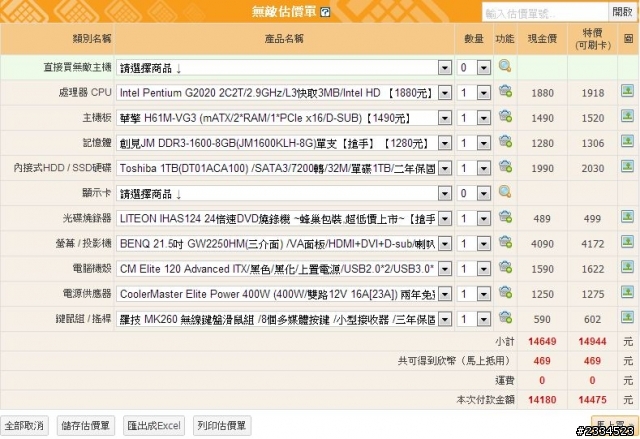Open the motherboard dropdown showing 華擎 H61M-VG3
Image resolution: width=640 pixels, height=439 pixels.
click(x=284, y=118)
